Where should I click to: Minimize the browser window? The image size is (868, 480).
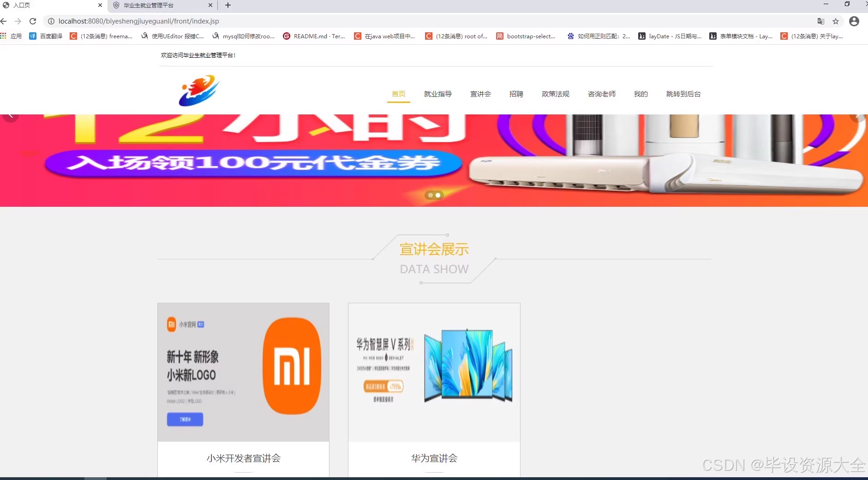(x=826, y=4)
